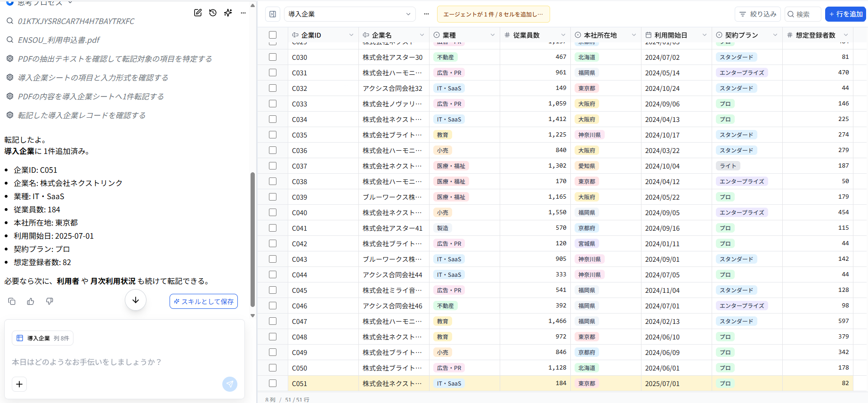Click the 宮城県 tag in row C042
This screenshot has height=403, width=868.
pyautogui.click(x=587, y=243)
